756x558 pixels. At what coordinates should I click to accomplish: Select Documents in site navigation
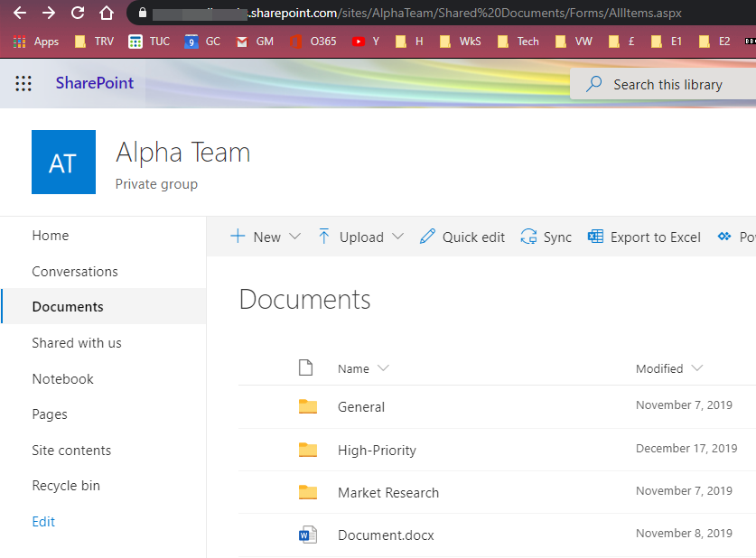tap(68, 306)
